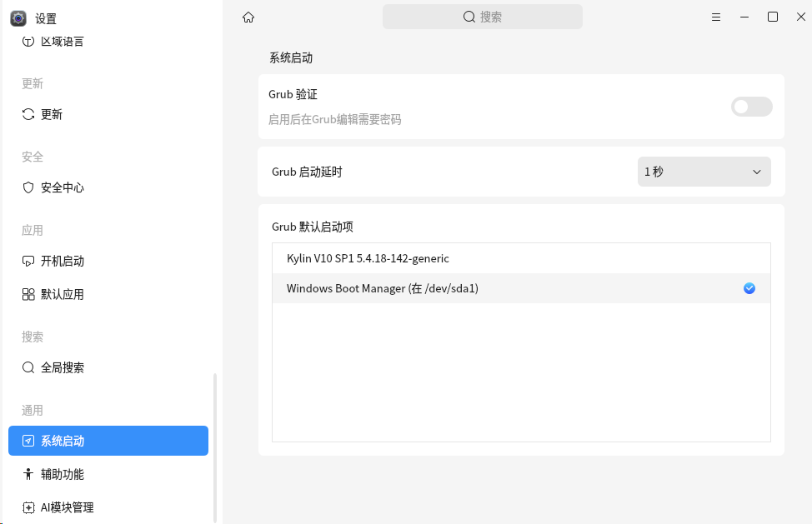
Task: Click the 全局搜索 magnifier icon
Action: point(28,367)
